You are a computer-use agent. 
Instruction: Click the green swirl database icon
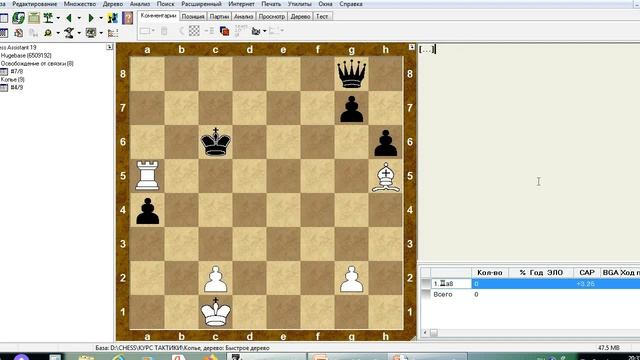[x=18, y=18]
